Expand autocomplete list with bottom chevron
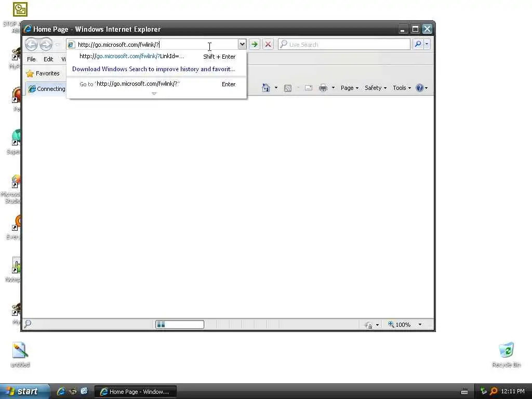This screenshot has width=532, height=399. click(154, 94)
